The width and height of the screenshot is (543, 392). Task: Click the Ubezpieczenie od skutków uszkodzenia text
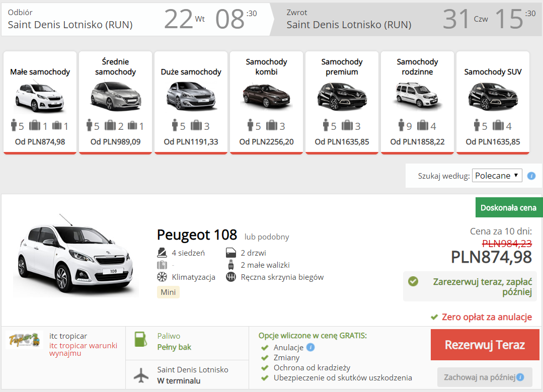tap(343, 378)
